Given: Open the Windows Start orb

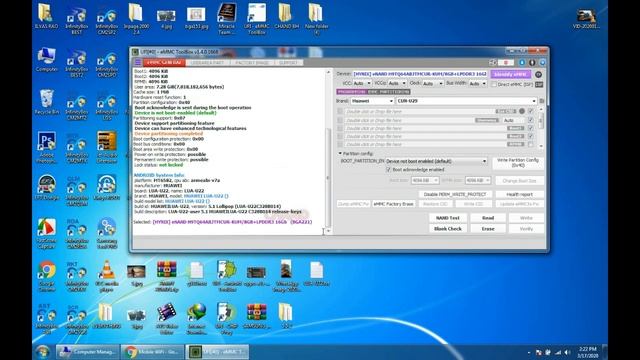Looking at the screenshot, I should (42, 352).
